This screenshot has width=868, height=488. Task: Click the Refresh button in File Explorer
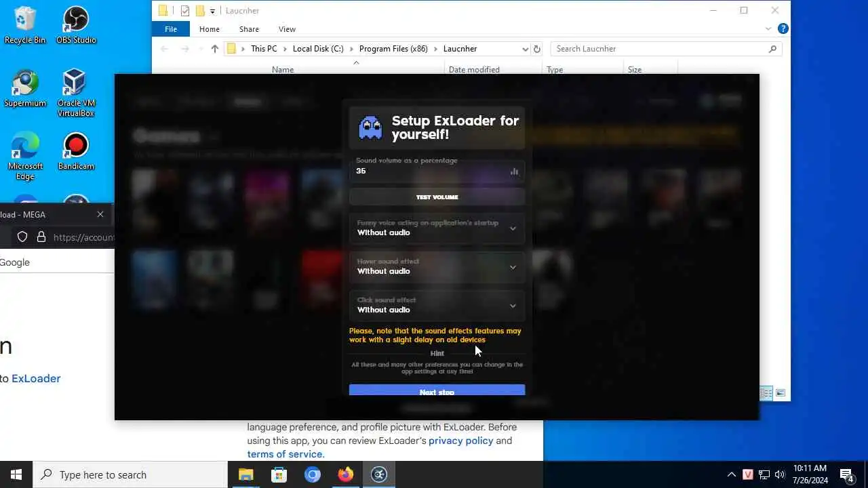pos(537,49)
